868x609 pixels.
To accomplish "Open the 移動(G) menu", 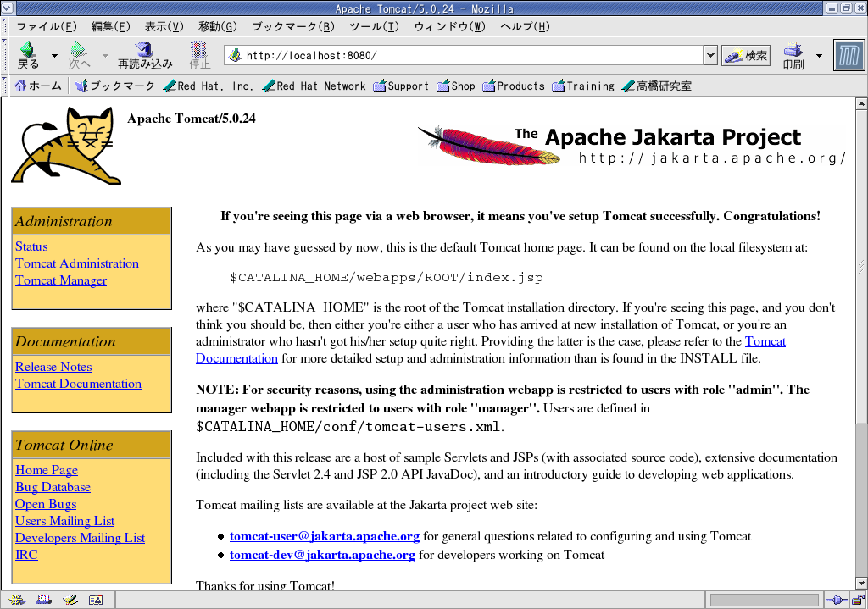I will [x=218, y=26].
